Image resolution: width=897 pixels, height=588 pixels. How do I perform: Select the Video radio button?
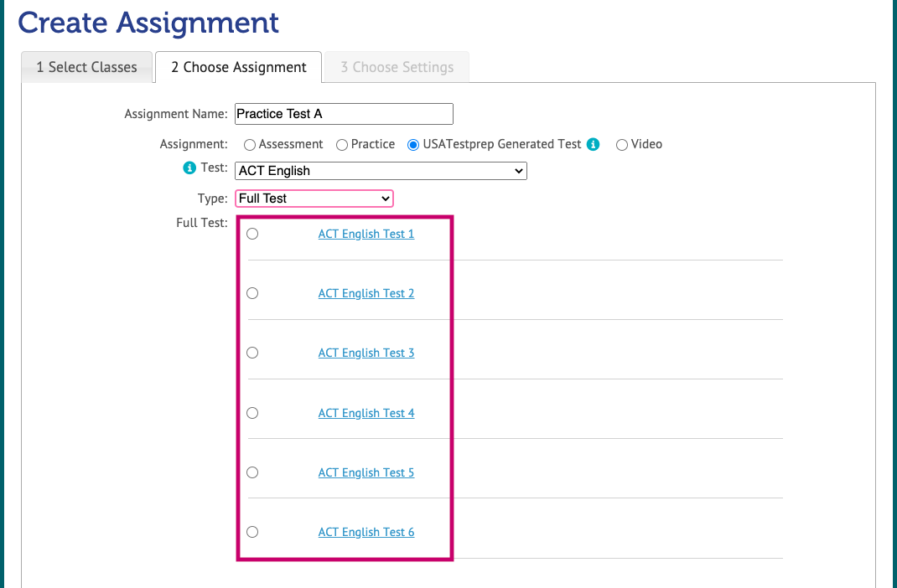click(x=622, y=145)
